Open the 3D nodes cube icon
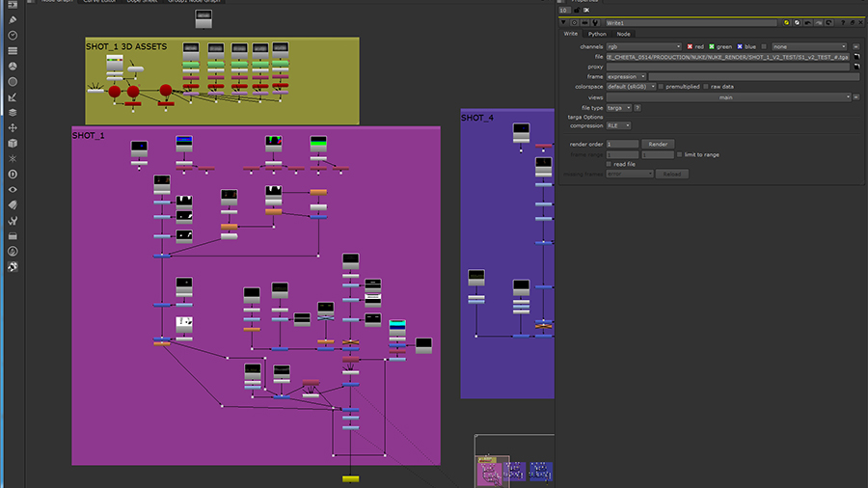Viewport: 868px width, 488px height. 14,143
